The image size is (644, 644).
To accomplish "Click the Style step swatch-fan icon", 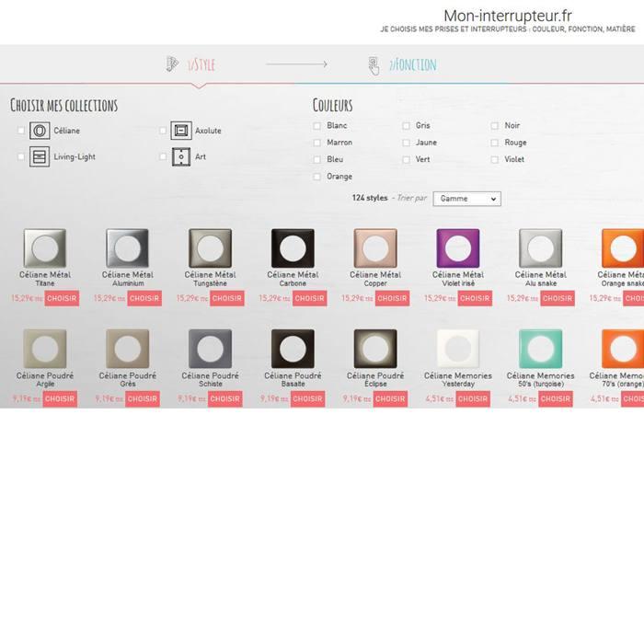I will click(x=172, y=64).
